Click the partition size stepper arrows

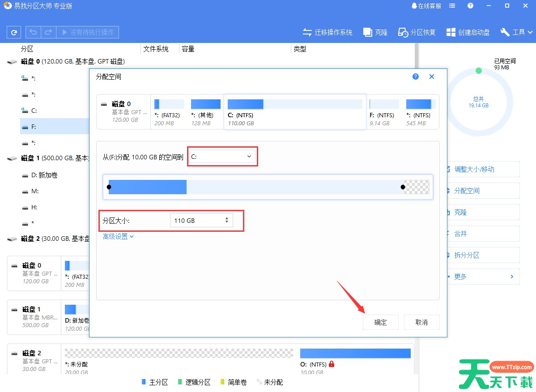[x=227, y=220]
